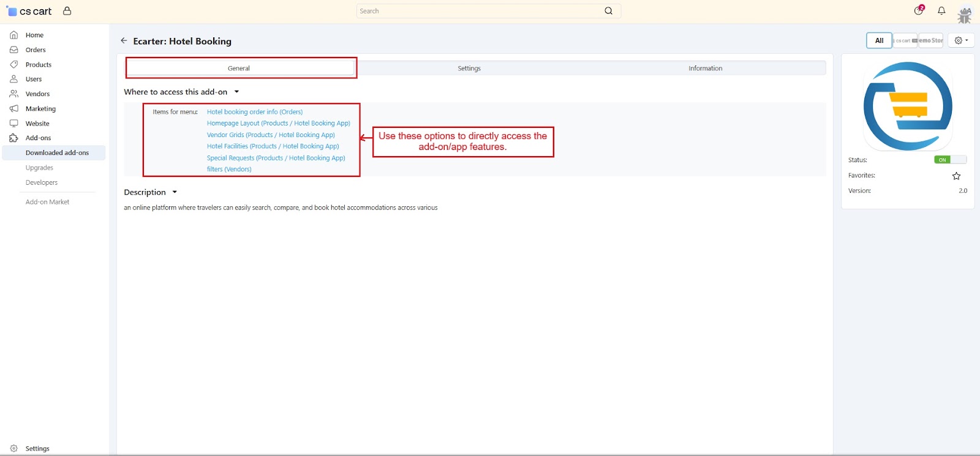Image resolution: width=980 pixels, height=456 pixels.
Task: Open Products in the sidebar
Action: 38,64
